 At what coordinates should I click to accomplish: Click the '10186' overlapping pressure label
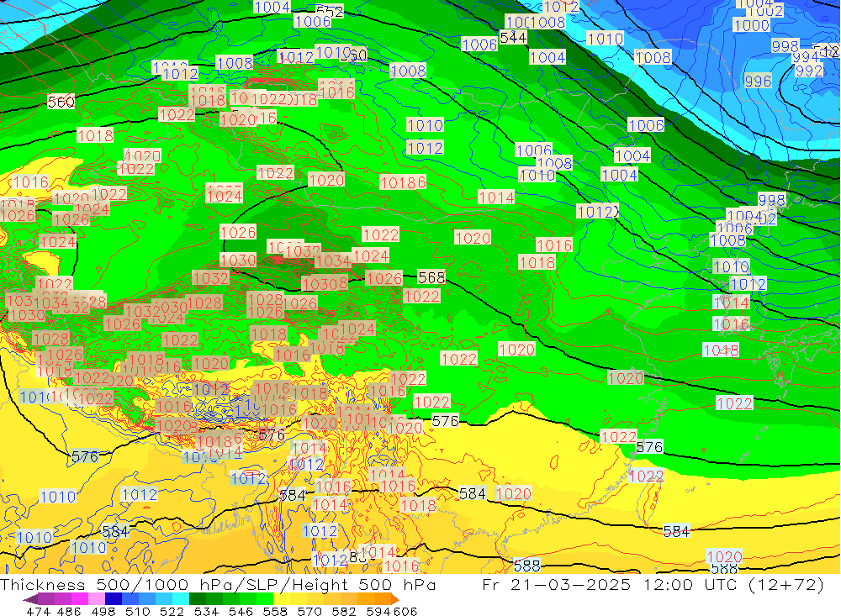pyautogui.click(x=403, y=182)
